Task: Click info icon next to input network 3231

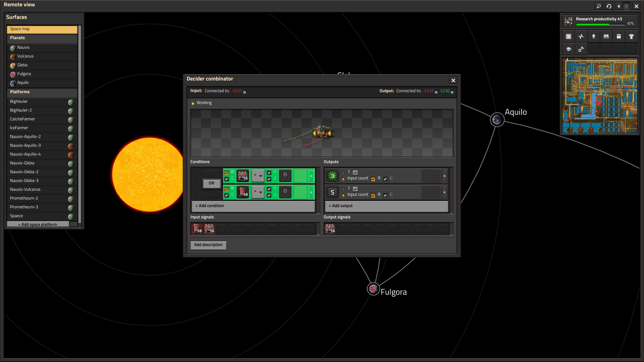Action: [245, 92]
